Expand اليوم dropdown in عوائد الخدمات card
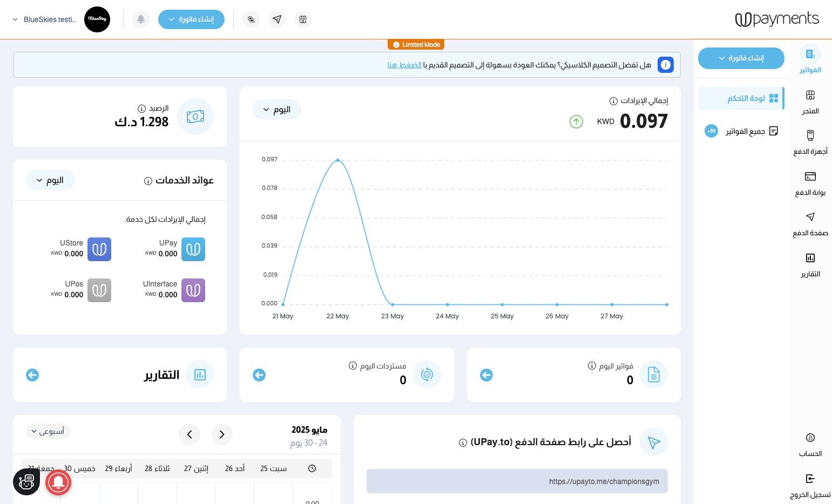 pos(50,180)
